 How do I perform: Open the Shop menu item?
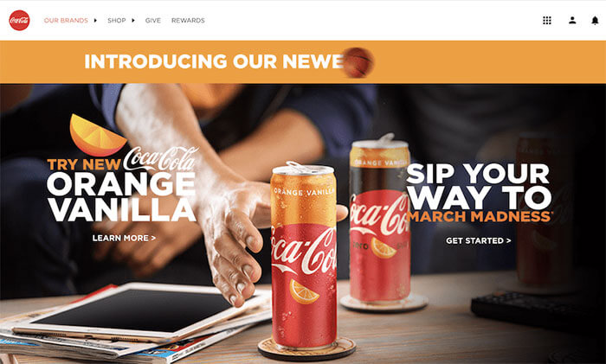pyautogui.click(x=117, y=21)
